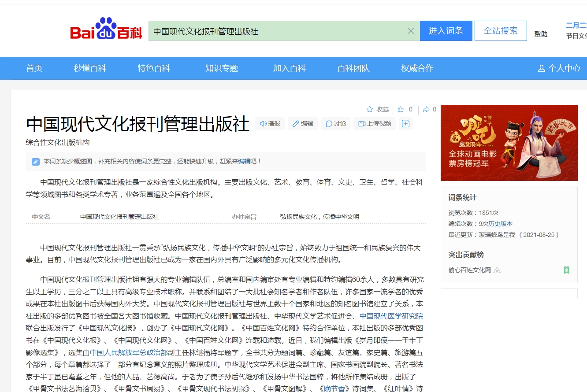This screenshot has height=392, width=587.
Task: Click the thumbs-up like icon
Action: (401, 109)
